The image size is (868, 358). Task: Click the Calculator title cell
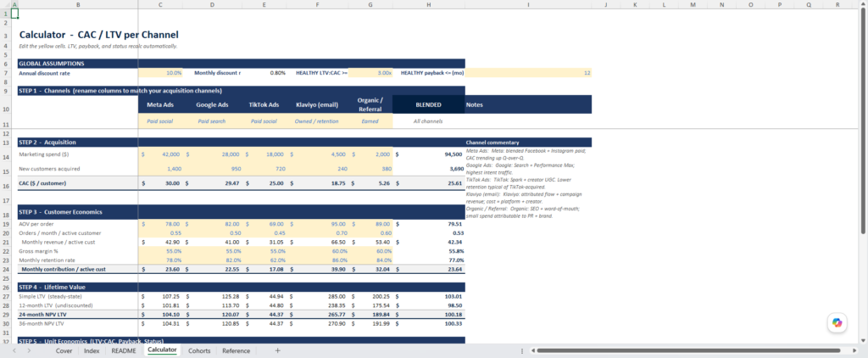point(99,35)
